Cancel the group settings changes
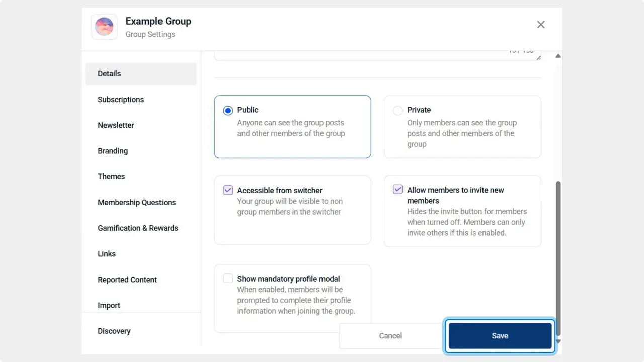The width and height of the screenshot is (644, 362). [390, 335]
